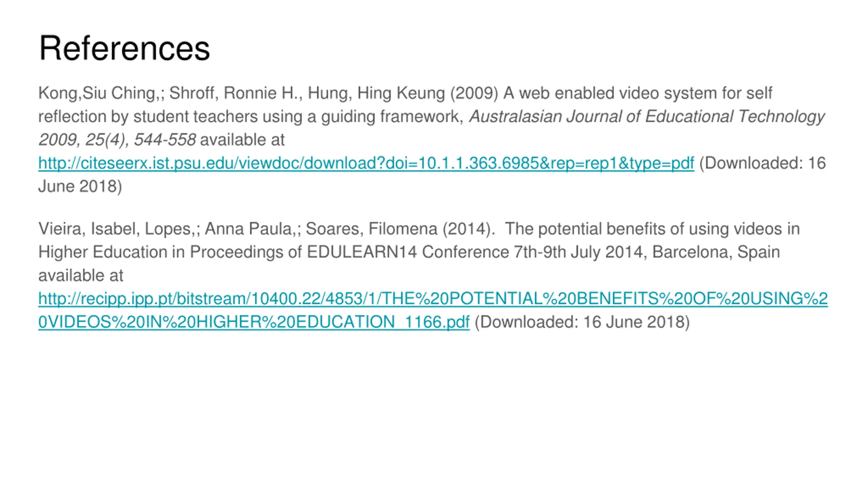Click the author name Kong, Siu Ching

coord(97,93)
